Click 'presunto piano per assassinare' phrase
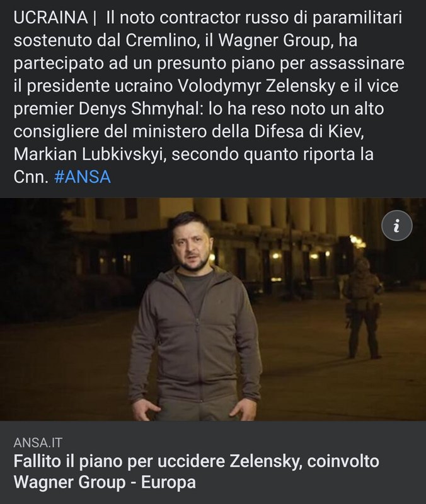This screenshot has width=426, height=504. coord(280,64)
